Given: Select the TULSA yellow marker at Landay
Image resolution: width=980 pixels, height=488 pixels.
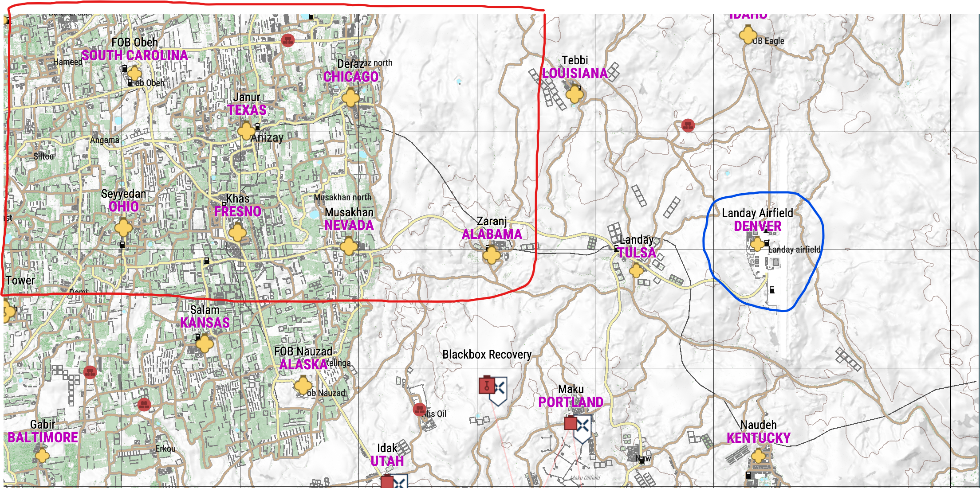Looking at the screenshot, I should tap(636, 270).
